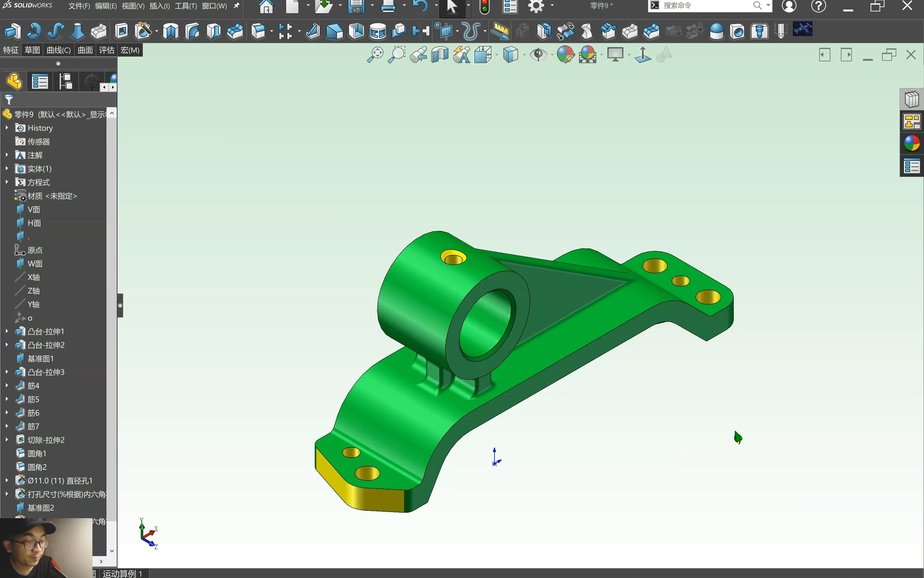The height and width of the screenshot is (578, 924).
Task: Expand the 切除-拉伸2 feature
Action: (x=7, y=440)
